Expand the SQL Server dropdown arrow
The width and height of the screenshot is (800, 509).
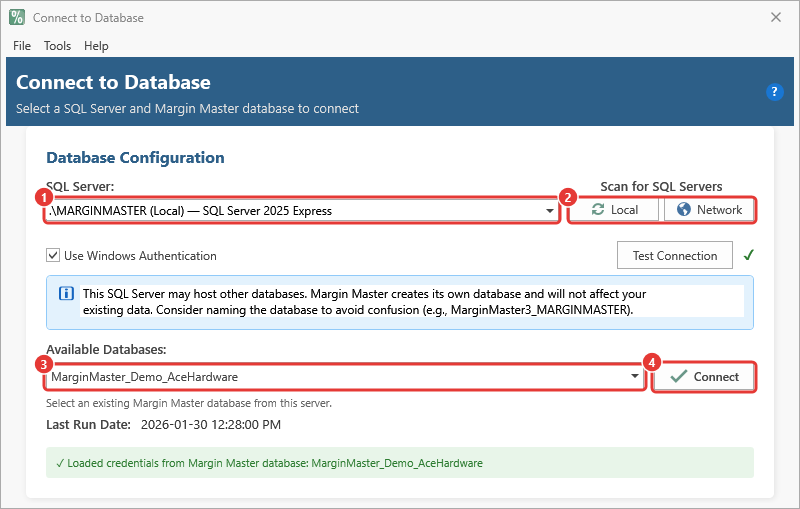click(549, 211)
